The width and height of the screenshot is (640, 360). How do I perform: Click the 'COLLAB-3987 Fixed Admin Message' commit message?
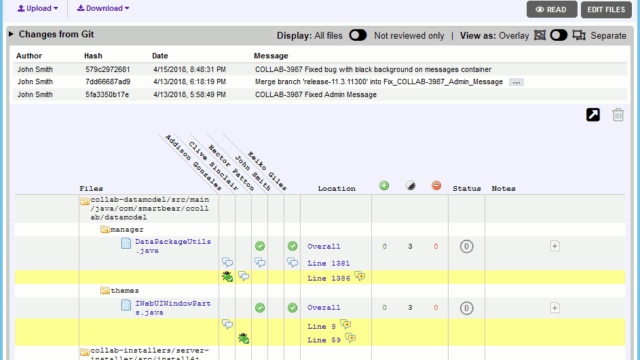pyautogui.click(x=316, y=95)
